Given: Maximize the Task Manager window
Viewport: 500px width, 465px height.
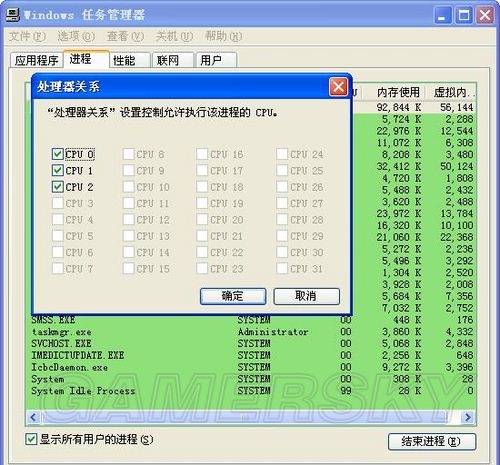Looking at the screenshot, I should pos(464,15).
